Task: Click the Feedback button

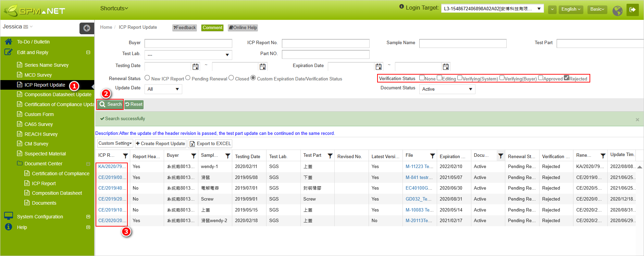Action: (x=185, y=28)
